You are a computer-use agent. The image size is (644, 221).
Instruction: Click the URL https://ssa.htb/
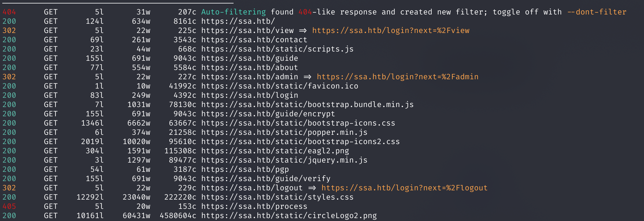point(238,21)
